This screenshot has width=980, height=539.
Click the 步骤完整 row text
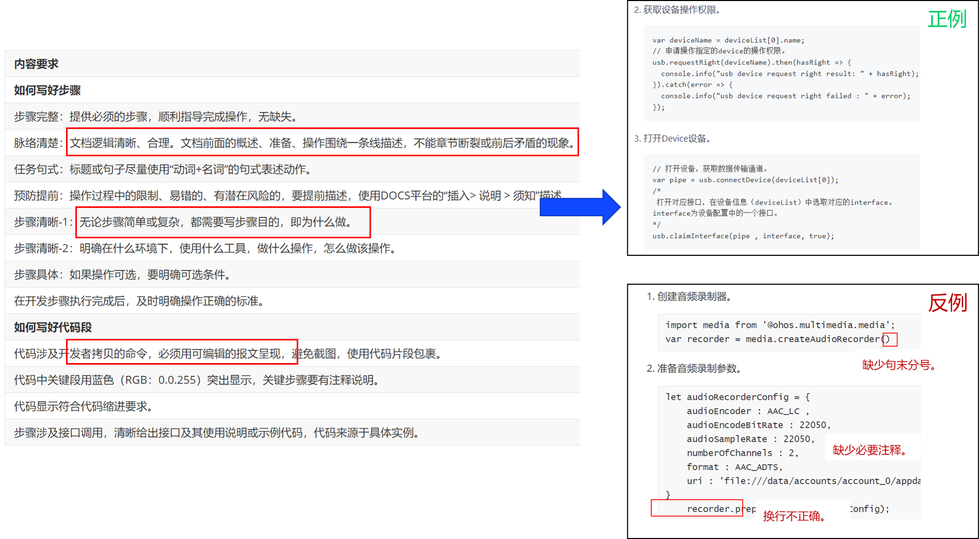pyautogui.click(x=156, y=117)
